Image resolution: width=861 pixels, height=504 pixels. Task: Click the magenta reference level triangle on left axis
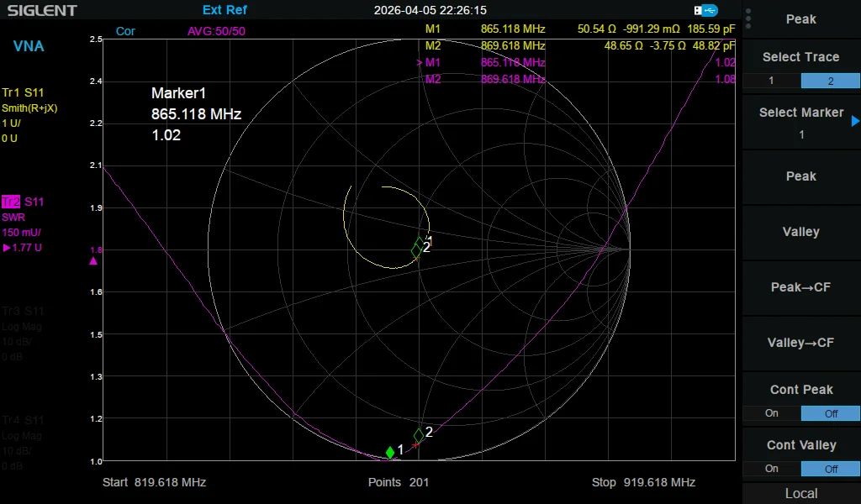click(93, 261)
